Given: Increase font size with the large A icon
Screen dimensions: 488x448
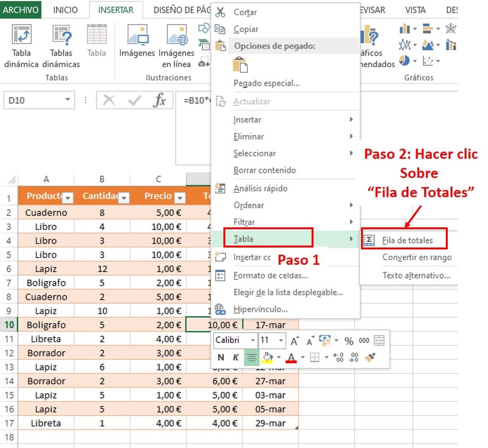Looking at the screenshot, I should coord(294,341).
